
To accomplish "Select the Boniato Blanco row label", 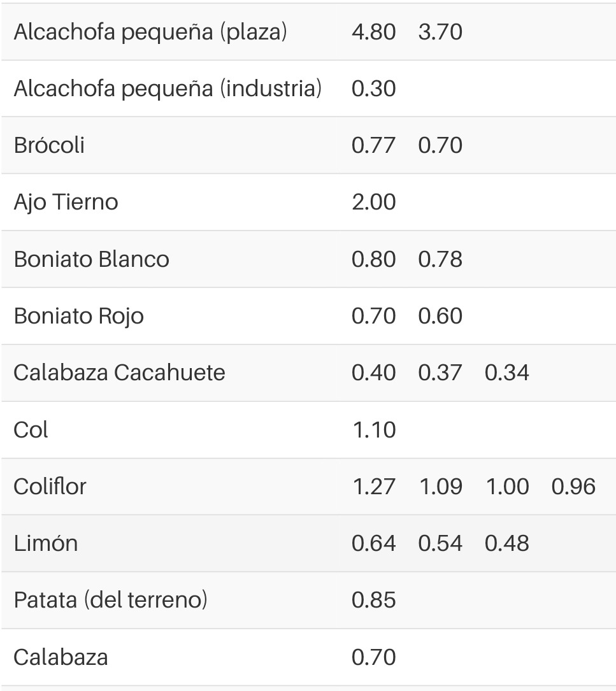I will (x=91, y=259).
